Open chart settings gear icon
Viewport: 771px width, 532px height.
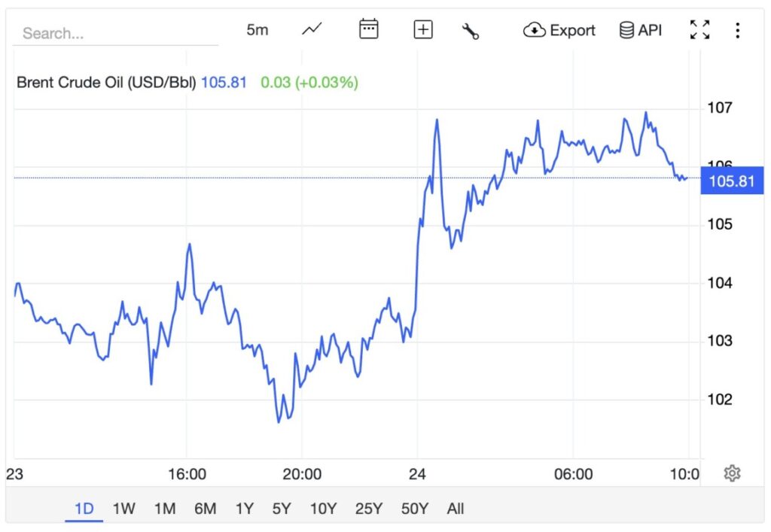tap(732, 473)
